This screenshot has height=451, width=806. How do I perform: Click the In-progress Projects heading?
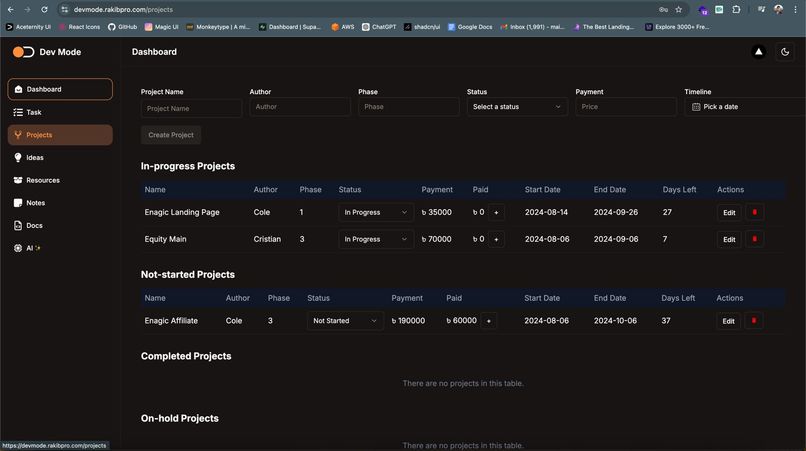(x=188, y=166)
